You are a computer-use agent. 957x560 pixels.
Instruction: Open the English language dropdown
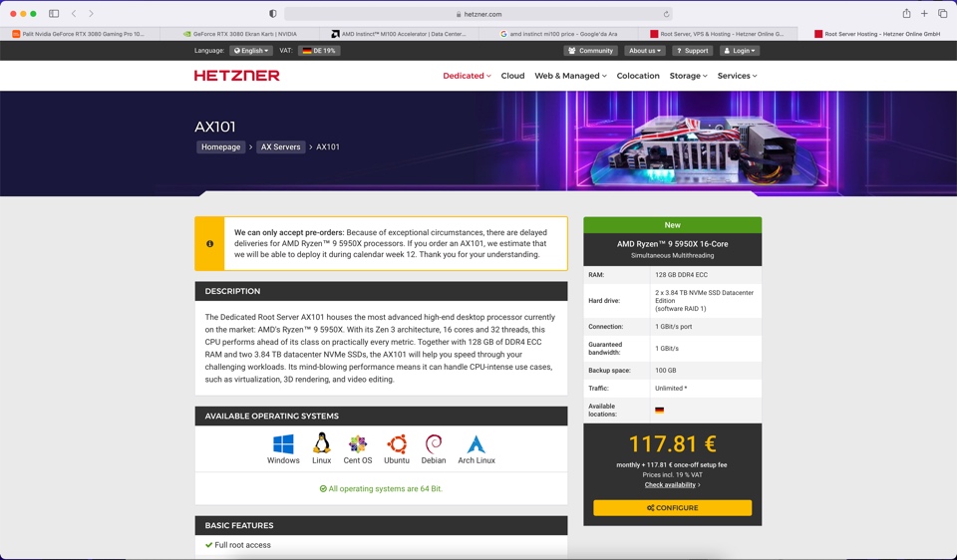point(251,51)
